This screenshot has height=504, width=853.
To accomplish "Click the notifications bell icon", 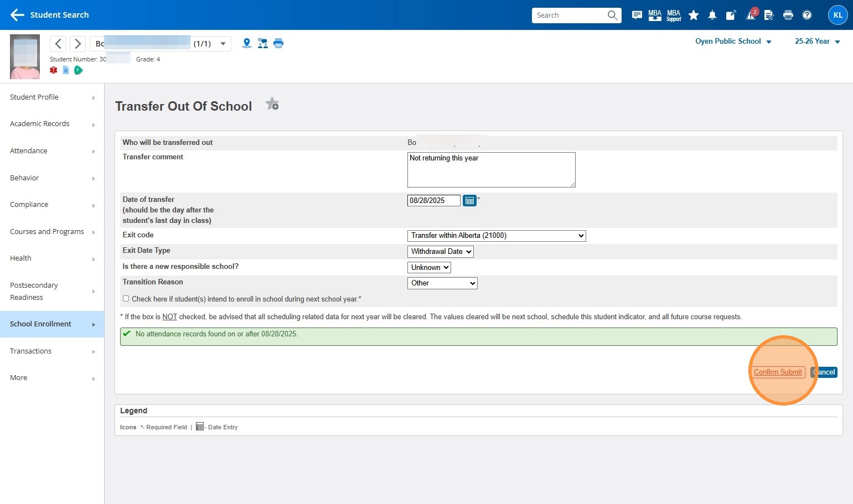I will 712,15.
